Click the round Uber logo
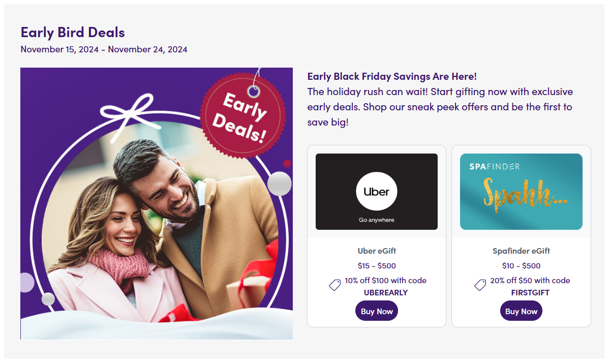This screenshot has height=364, width=610. [376, 192]
